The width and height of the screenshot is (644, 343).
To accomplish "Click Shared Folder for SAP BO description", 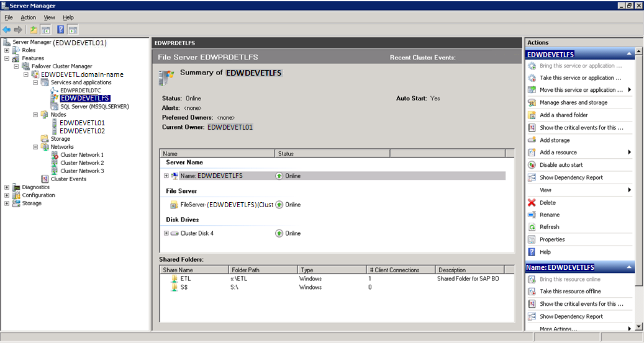I will 468,278.
